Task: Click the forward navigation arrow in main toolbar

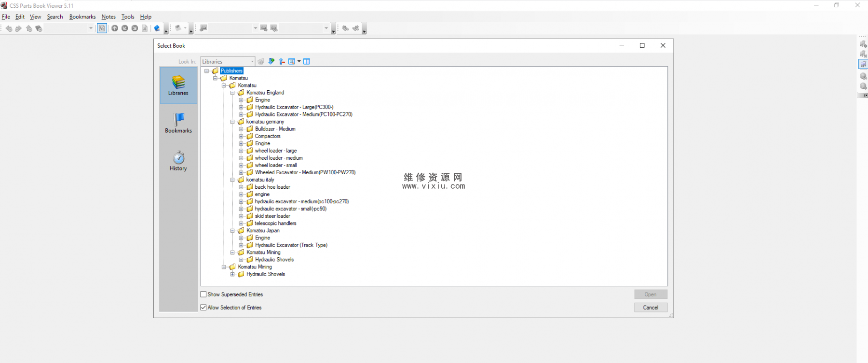Action: 18,28
